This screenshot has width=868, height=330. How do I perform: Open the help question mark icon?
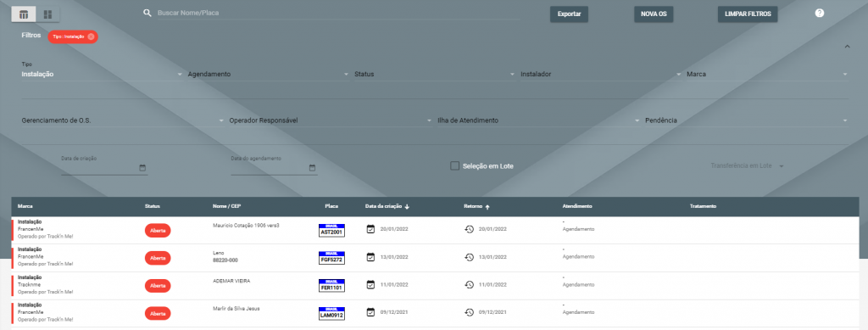click(x=820, y=13)
